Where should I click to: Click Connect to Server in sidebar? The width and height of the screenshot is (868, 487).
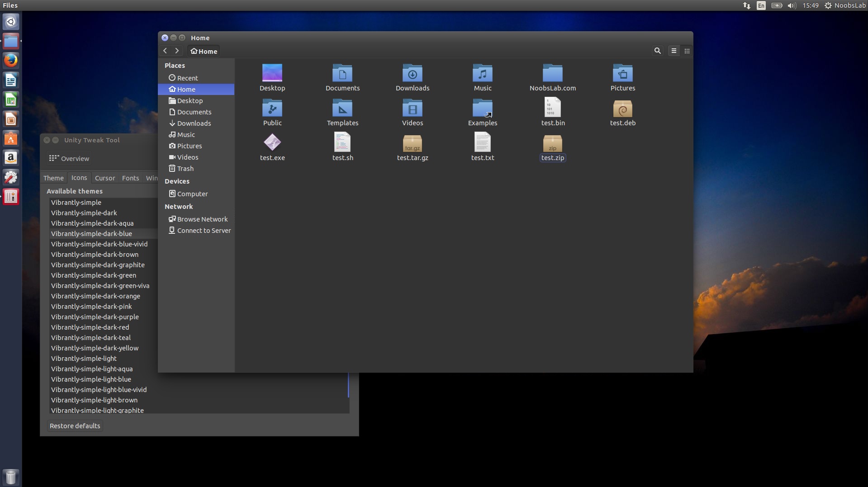196,231
